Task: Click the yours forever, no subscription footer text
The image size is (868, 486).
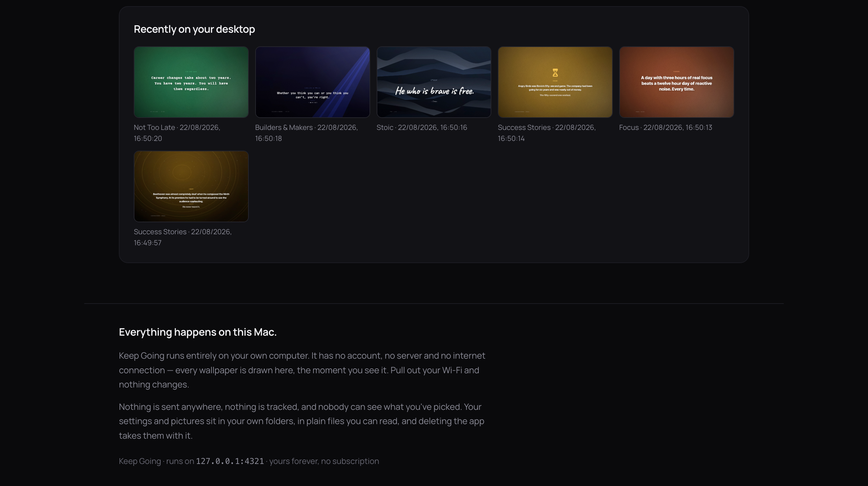Action: pyautogui.click(x=324, y=461)
